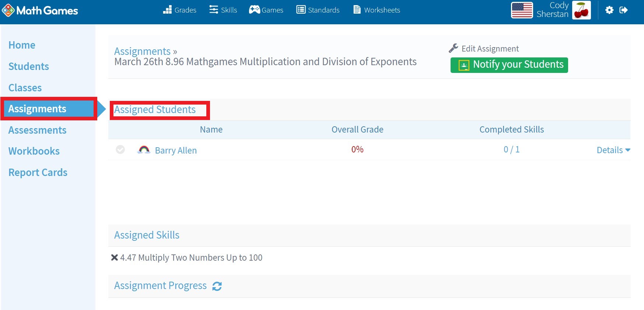Viewport: 644px width, 310px height.
Task: Click the logout arrow icon
Action: pos(623,10)
